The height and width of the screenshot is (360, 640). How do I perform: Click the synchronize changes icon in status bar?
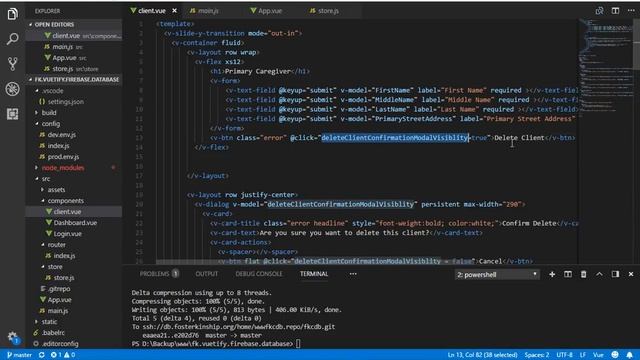pos(42,355)
